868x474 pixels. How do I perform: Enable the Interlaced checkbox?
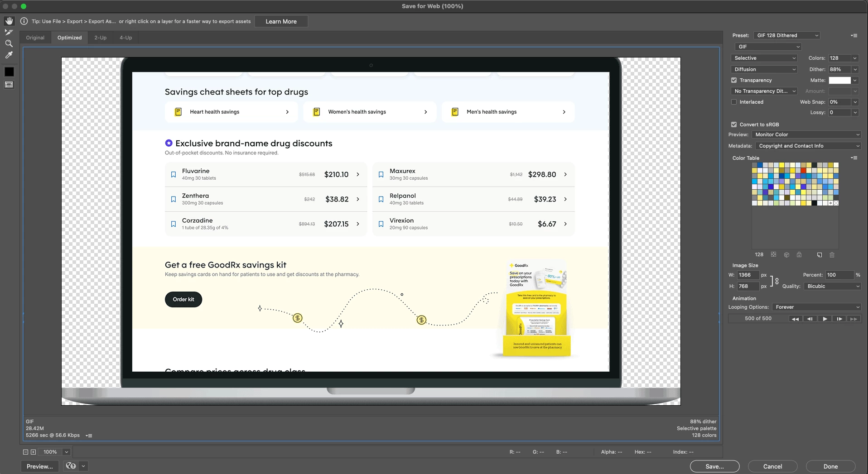[x=734, y=102]
